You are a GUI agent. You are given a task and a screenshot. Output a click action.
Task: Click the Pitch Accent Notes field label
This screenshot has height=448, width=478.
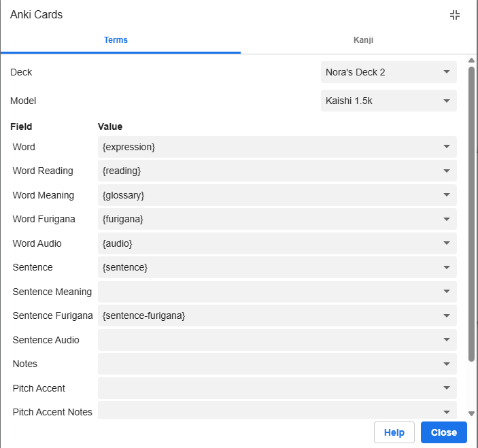52,412
